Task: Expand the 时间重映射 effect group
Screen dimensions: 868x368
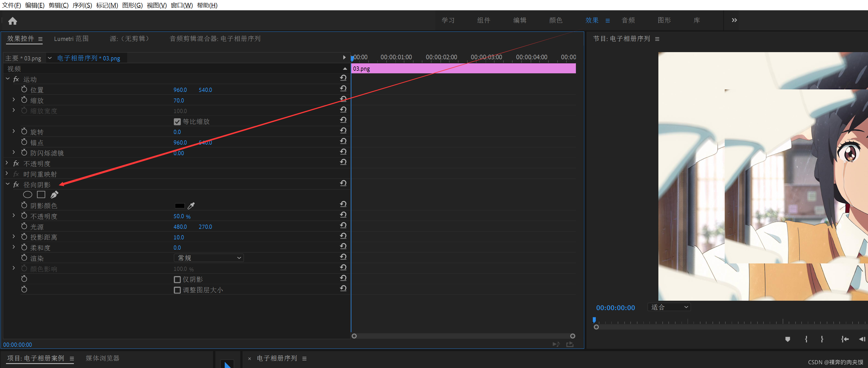Action: 7,174
